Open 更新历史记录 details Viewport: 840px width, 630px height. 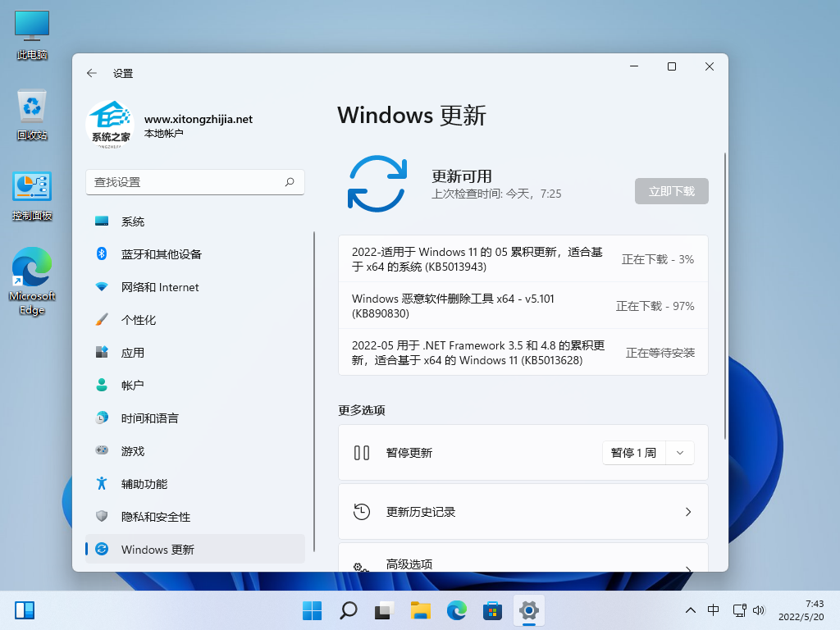[523, 511]
